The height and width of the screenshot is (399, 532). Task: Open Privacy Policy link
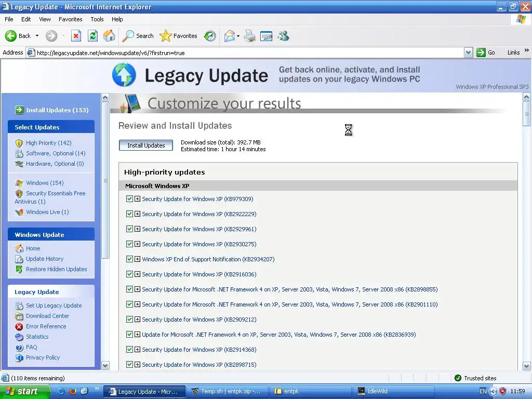pos(43,357)
